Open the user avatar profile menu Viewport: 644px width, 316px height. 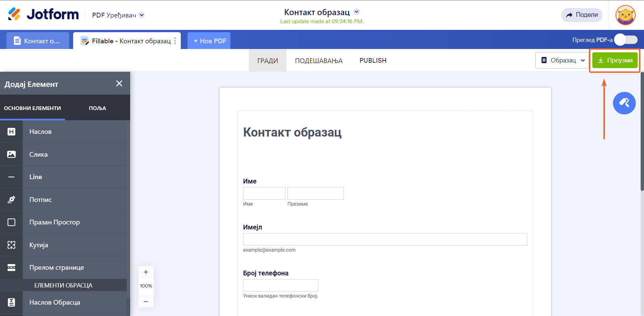click(625, 15)
